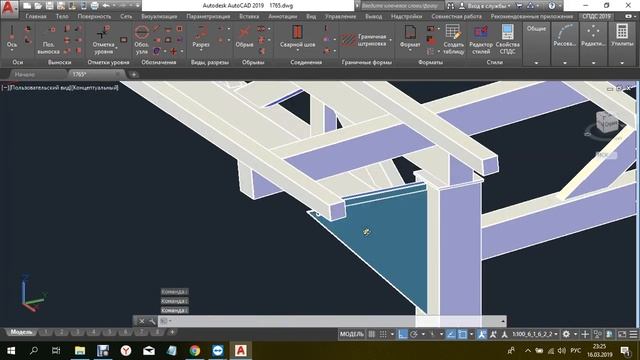This screenshot has height=360, width=640.
Task: Open the Главная ribbon tab
Action: (x=36, y=16)
